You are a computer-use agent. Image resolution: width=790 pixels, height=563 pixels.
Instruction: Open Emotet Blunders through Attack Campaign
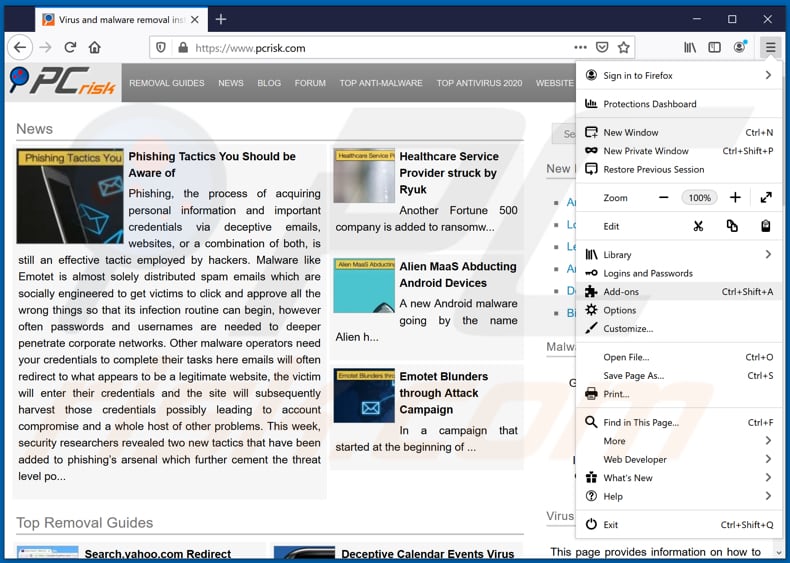tap(444, 393)
